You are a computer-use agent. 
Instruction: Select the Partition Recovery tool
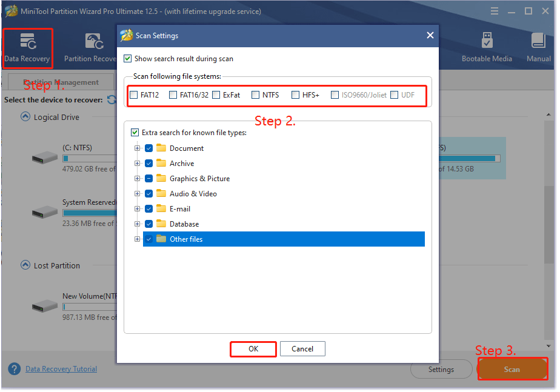(x=94, y=48)
